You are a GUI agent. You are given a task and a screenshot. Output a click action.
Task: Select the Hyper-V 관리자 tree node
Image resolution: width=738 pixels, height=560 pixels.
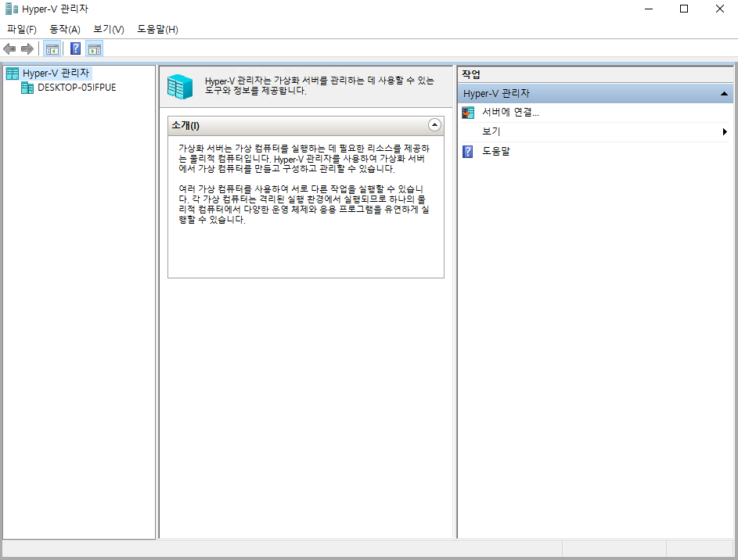coord(56,73)
